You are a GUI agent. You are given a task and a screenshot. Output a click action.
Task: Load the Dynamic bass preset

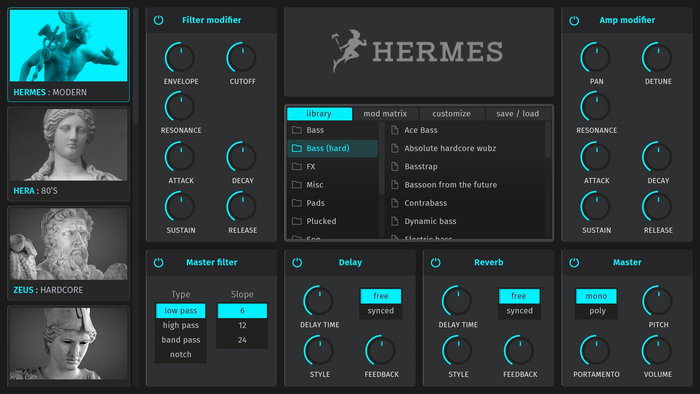pyautogui.click(x=466, y=221)
